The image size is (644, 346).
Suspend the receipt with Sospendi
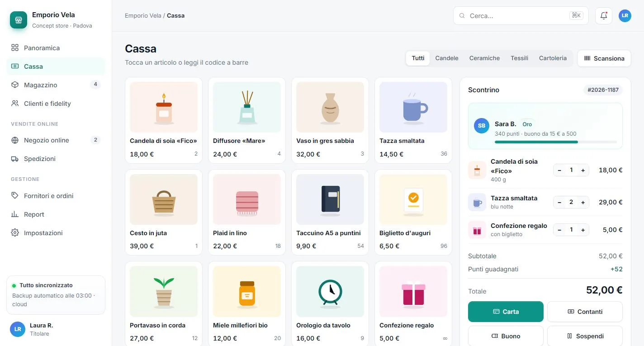pyautogui.click(x=585, y=336)
